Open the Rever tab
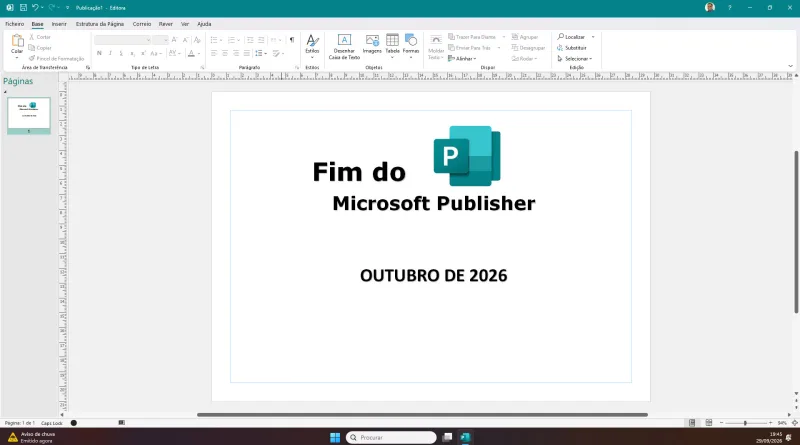800x445 pixels. click(x=165, y=24)
